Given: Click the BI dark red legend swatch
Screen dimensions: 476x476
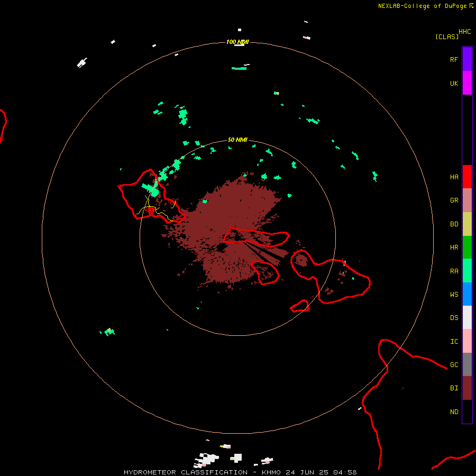Looking at the screenshot, I should coord(467,388).
